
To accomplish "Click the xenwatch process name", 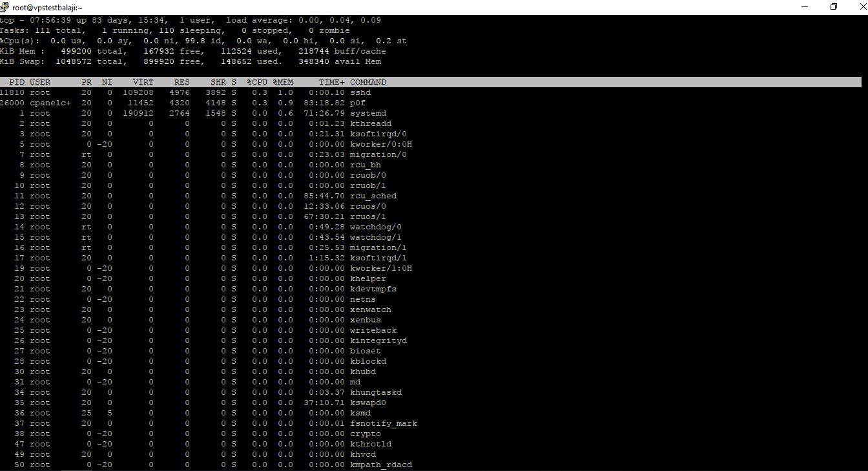I will click(x=371, y=309).
